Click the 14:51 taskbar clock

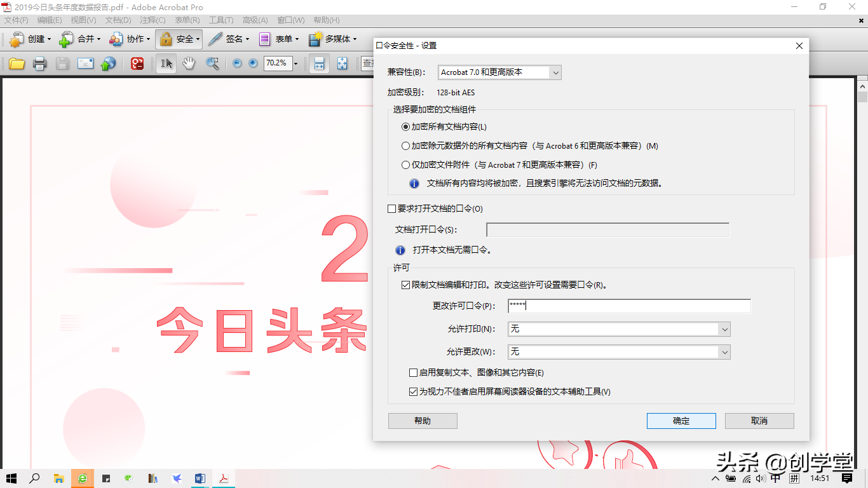click(820, 478)
